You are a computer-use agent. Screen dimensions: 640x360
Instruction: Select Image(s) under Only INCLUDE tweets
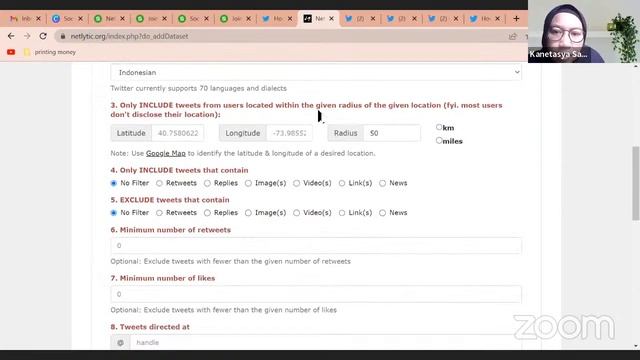click(248, 183)
